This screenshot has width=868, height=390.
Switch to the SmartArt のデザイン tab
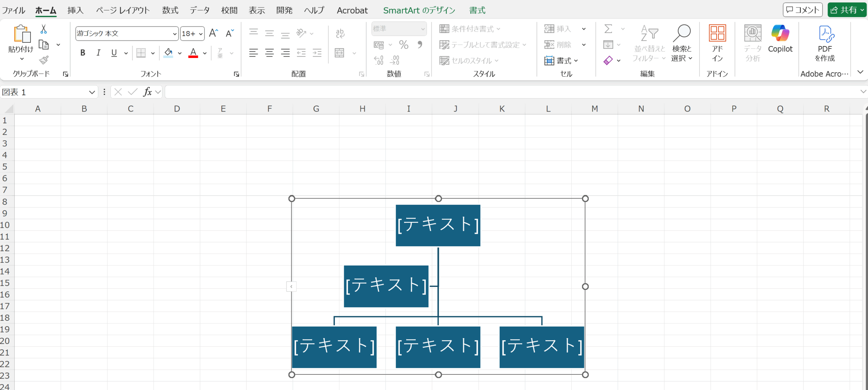coord(419,10)
